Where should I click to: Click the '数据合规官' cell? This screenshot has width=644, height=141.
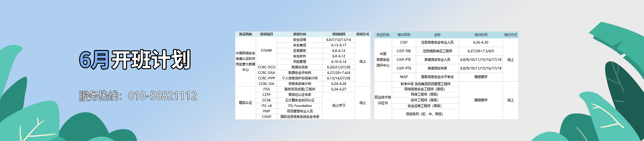300,67
